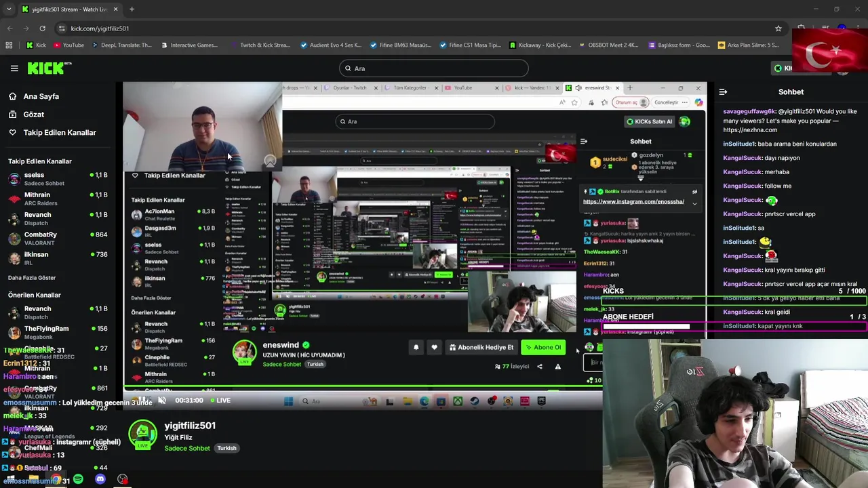Click the streamed Kick search box Ara

tap(415, 121)
